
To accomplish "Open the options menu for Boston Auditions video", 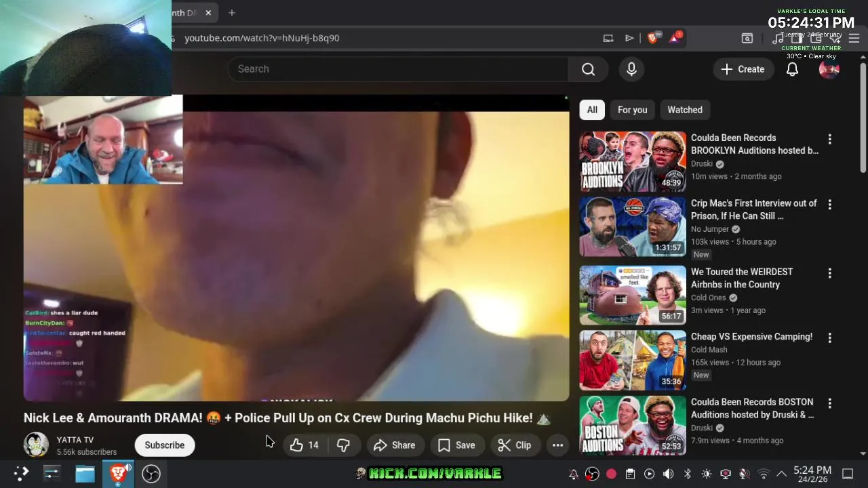I will pos(829,403).
